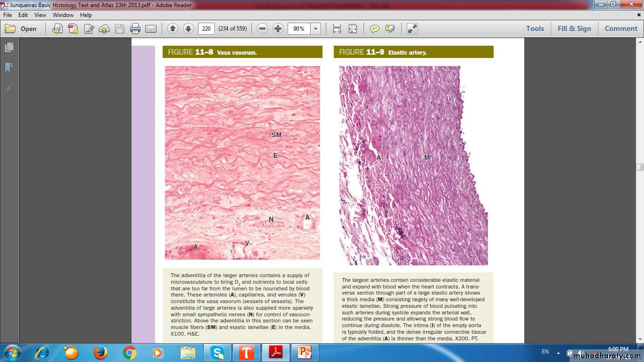Image resolution: width=644 pixels, height=362 pixels.
Task: Click the Open file button
Action: pos(21,29)
